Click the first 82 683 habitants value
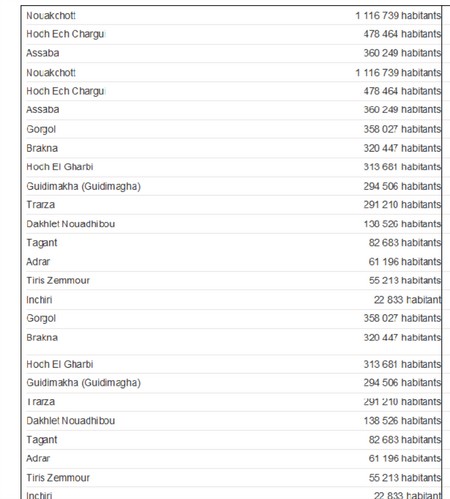This screenshot has width=450, height=499. click(x=405, y=243)
